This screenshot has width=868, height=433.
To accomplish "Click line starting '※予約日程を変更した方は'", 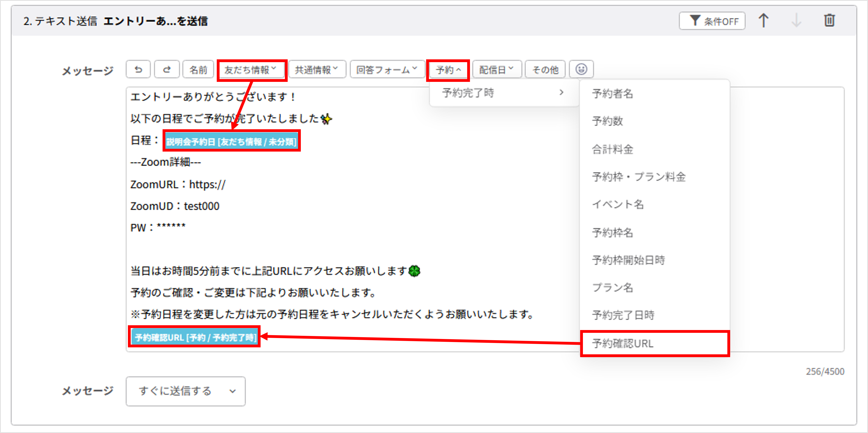I will click(332, 314).
